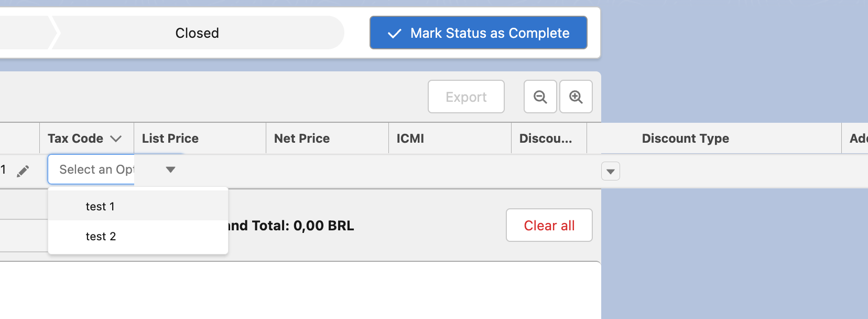
Task: Click the Select an Option combobox
Action: click(x=116, y=169)
